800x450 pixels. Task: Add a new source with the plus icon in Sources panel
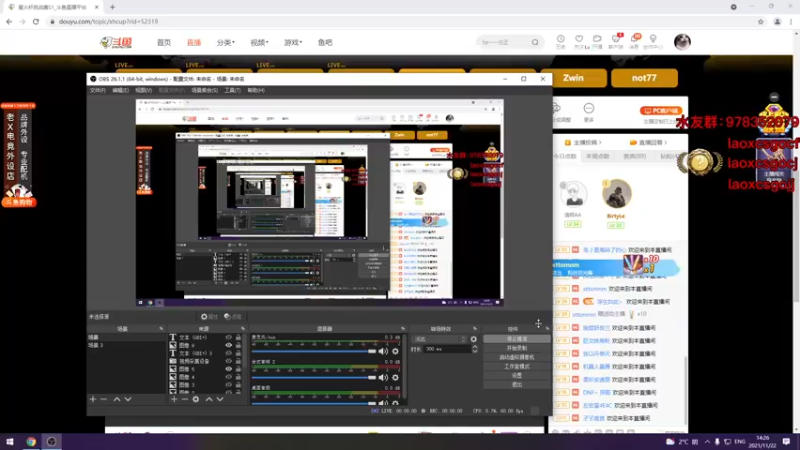coord(174,399)
